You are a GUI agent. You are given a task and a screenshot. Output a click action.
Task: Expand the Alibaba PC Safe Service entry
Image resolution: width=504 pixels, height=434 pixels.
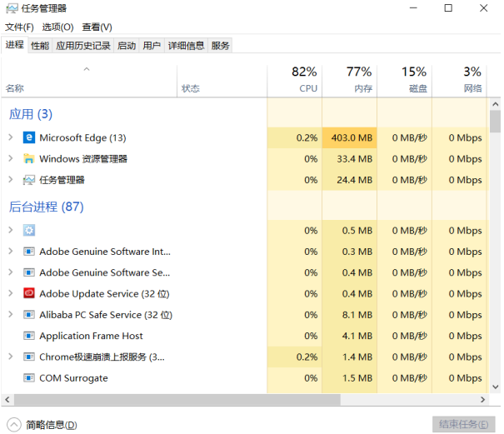[x=10, y=315]
